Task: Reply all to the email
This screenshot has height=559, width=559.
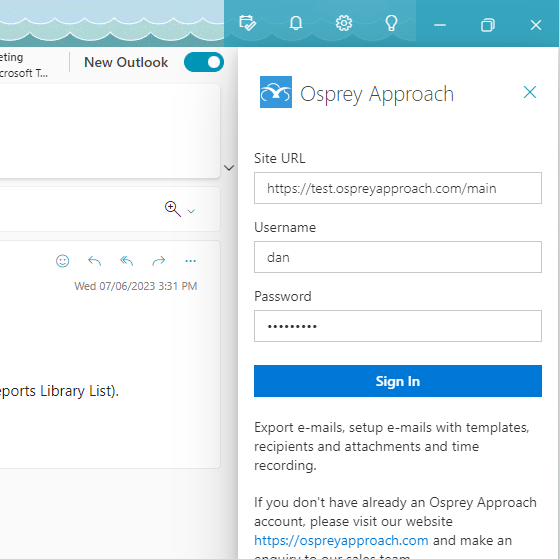Action: coord(127,261)
